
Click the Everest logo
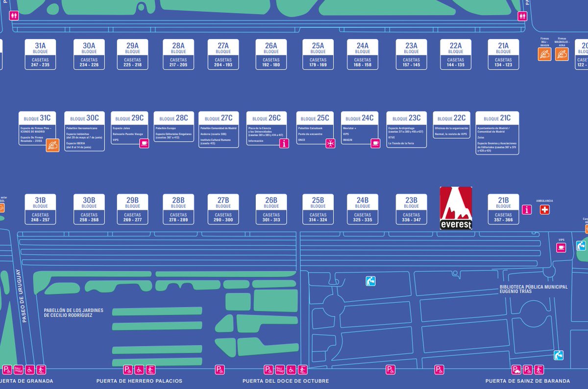456,208
